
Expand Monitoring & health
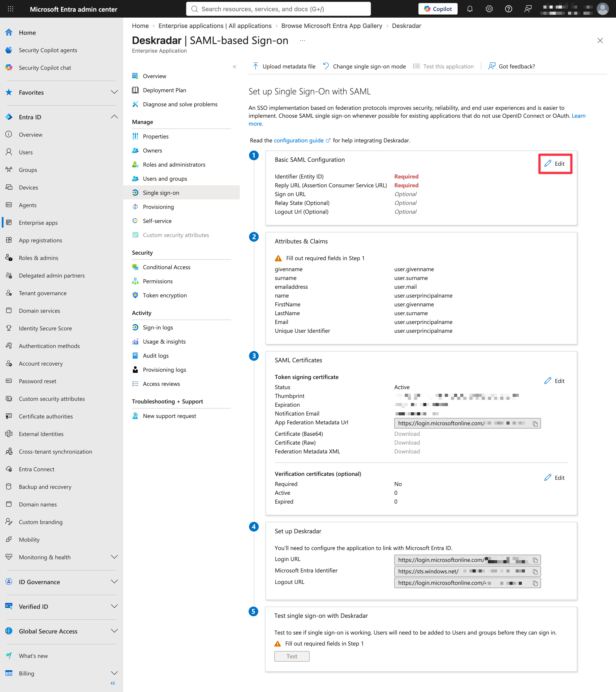114,557
